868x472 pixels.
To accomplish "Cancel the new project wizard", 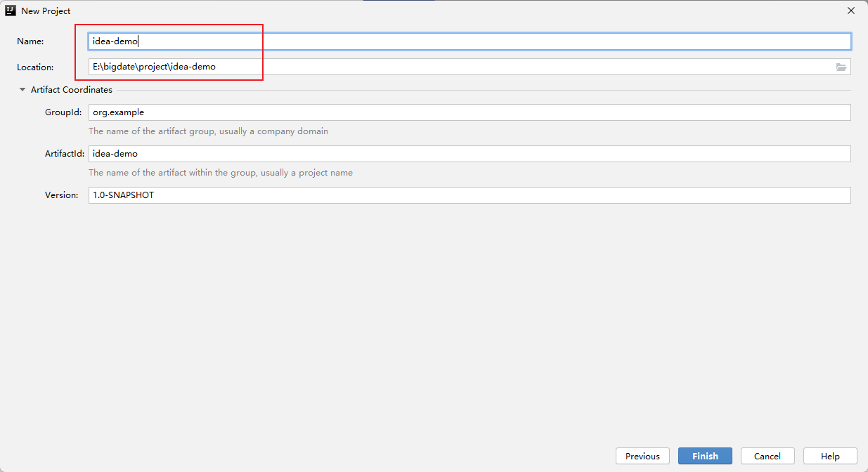I will [x=767, y=456].
